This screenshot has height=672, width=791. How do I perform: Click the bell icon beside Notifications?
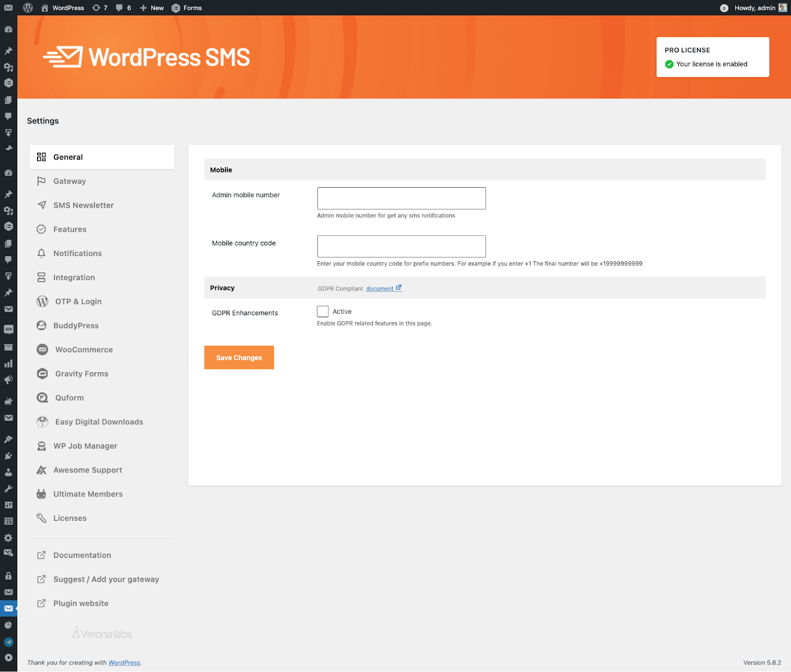[42, 253]
